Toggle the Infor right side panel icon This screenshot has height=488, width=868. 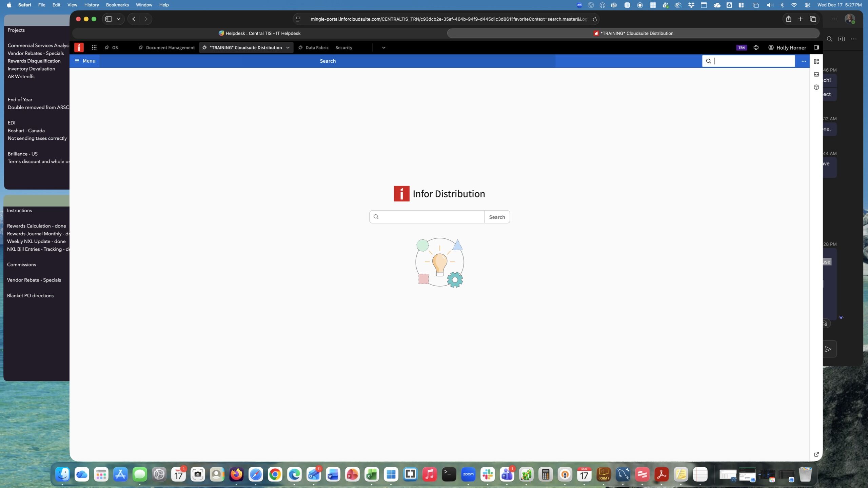coord(816,47)
